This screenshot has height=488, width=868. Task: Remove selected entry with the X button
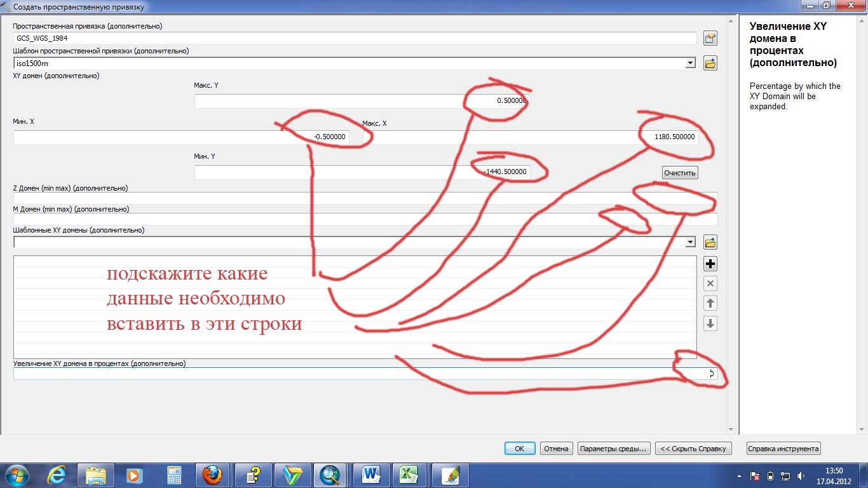710,283
